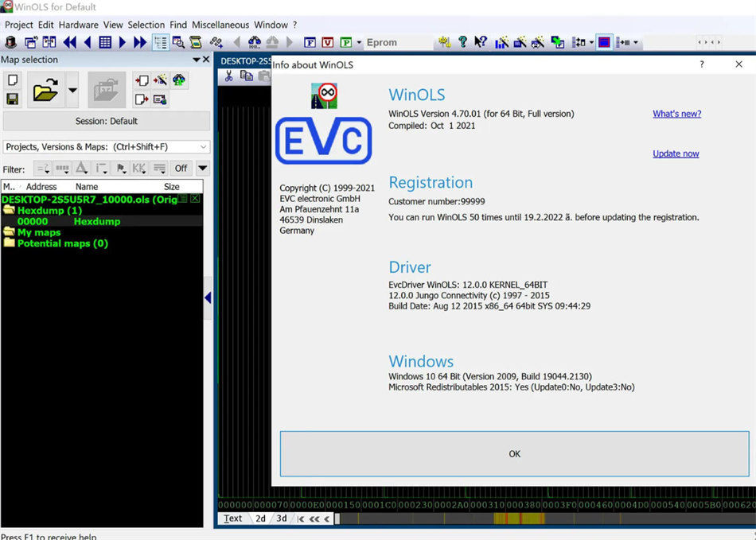Toggle the highlighted map list toolbar icon

(161, 41)
